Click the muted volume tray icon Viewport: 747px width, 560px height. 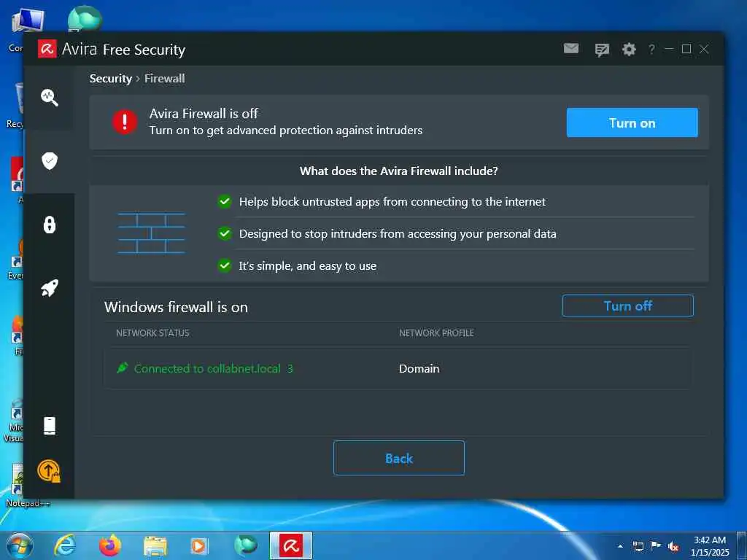point(673,546)
